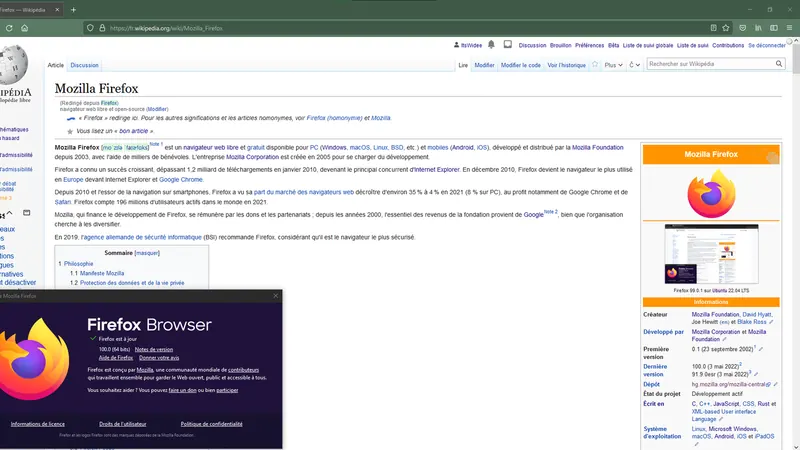Open Contributions link
800x450 pixels.
point(728,45)
